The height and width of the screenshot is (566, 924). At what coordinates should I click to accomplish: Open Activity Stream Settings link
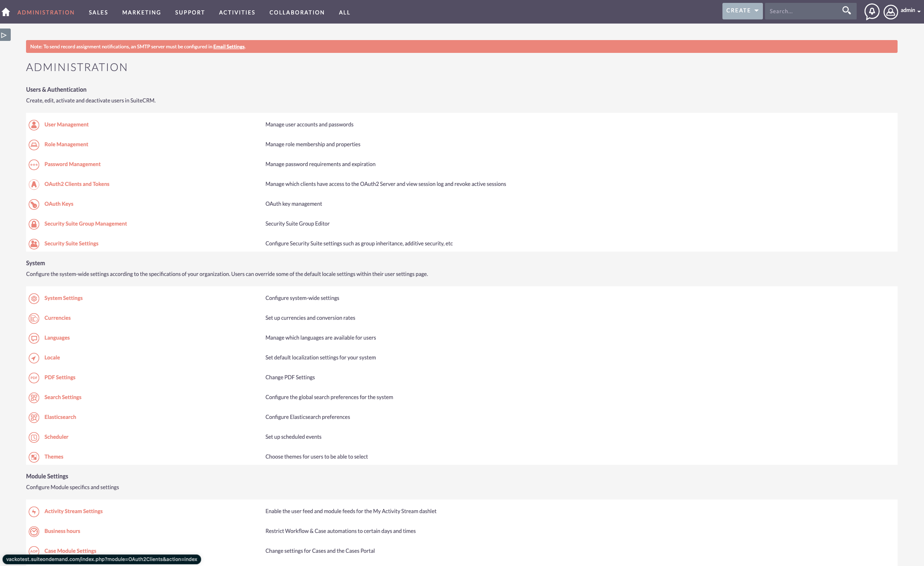[x=74, y=511]
